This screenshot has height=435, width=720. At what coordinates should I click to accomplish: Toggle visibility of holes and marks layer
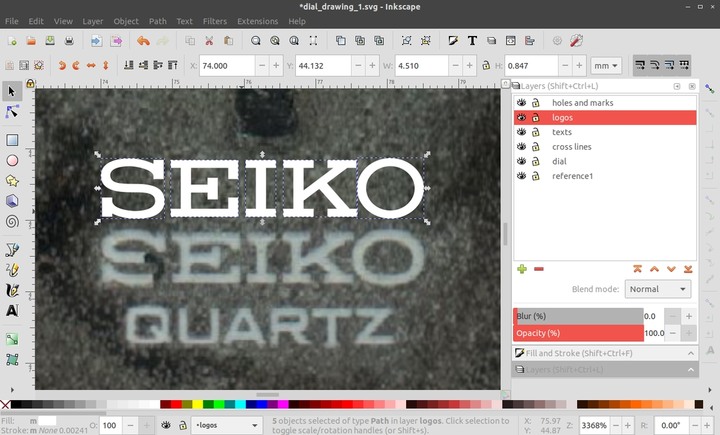point(521,103)
